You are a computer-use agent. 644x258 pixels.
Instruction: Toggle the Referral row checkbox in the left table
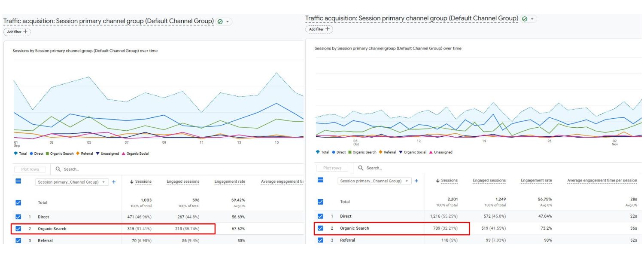tap(18, 241)
